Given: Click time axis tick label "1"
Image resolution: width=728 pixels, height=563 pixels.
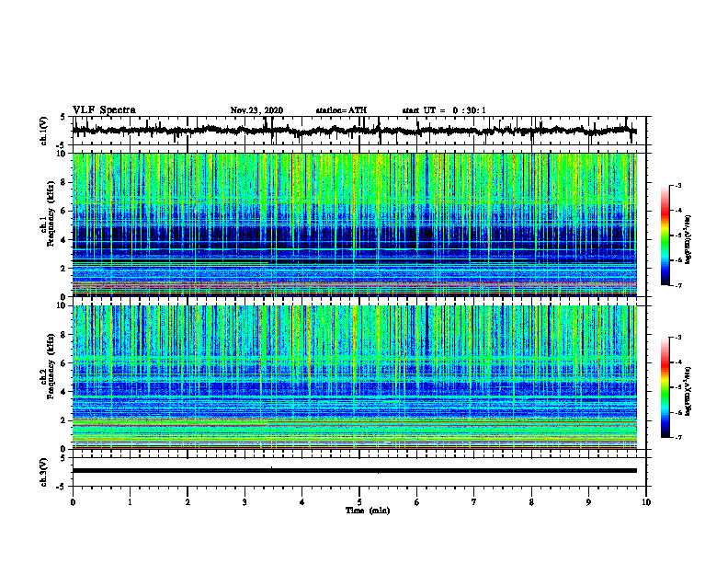Looking at the screenshot, I should coord(130,502).
